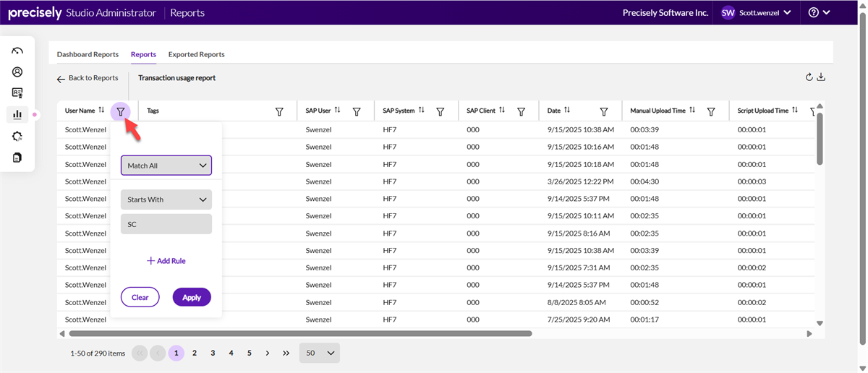
Task: Select date 7/25/2025 9:20 AM cell
Action: (x=578, y=320)
